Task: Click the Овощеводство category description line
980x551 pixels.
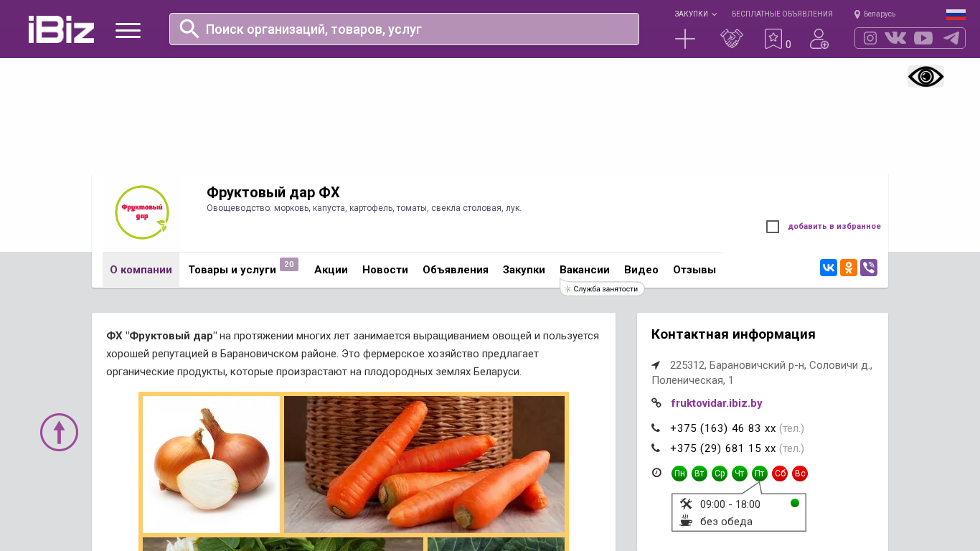Action: click(x=364, y=208)
